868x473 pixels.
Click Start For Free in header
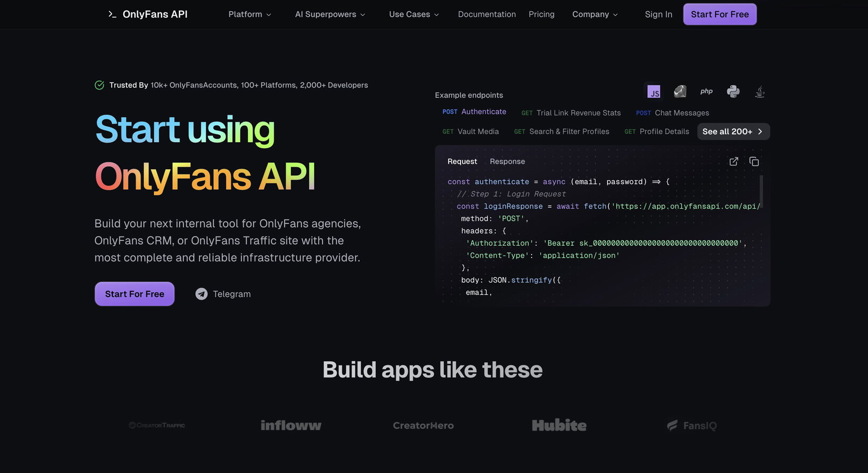(719, 14)
